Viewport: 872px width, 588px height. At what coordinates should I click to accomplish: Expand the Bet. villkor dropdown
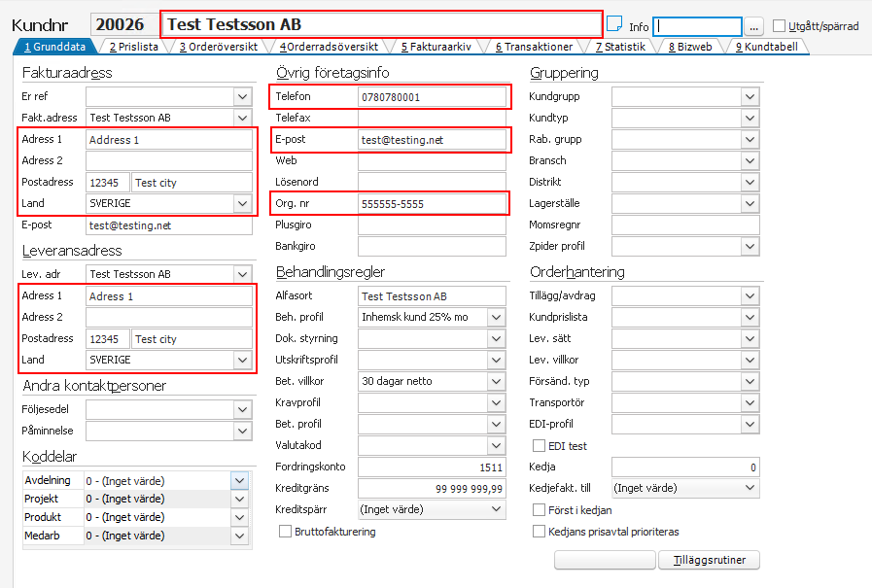click(x=496, y=381)
